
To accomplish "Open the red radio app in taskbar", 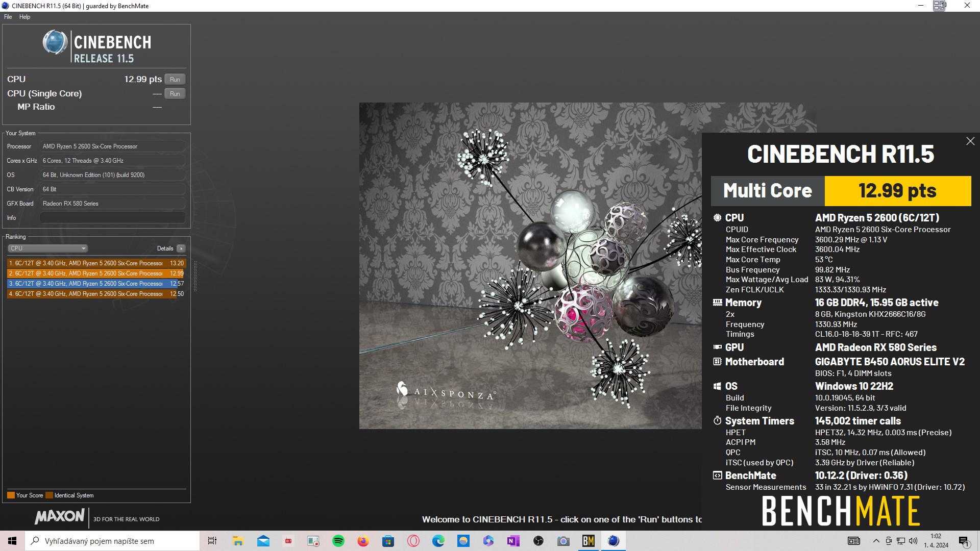I will tap(288, 541).
